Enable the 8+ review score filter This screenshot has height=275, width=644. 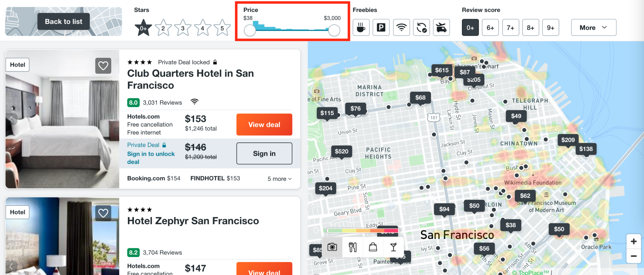point(530,27)
